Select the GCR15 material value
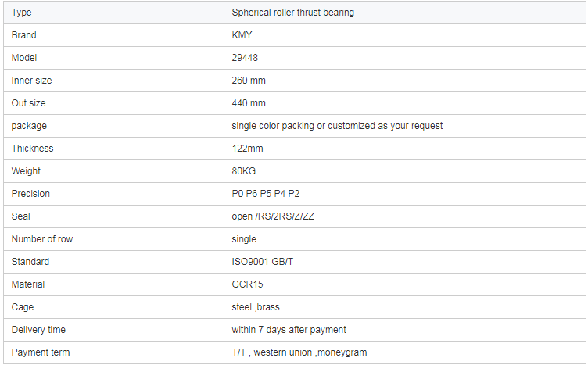Image resolution: width=588 pixels, height=365 pixels. click(x=247, y=284)
